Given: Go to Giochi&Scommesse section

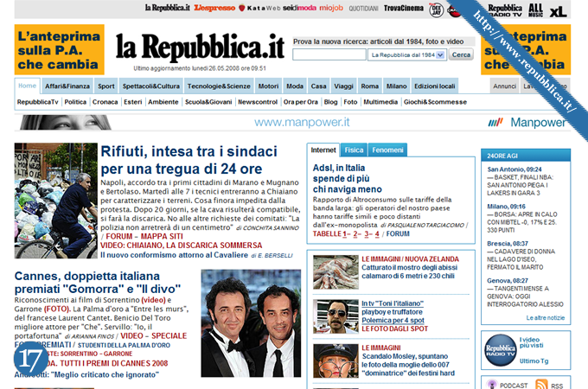Looking at the screenshot, I should [435, 102].
